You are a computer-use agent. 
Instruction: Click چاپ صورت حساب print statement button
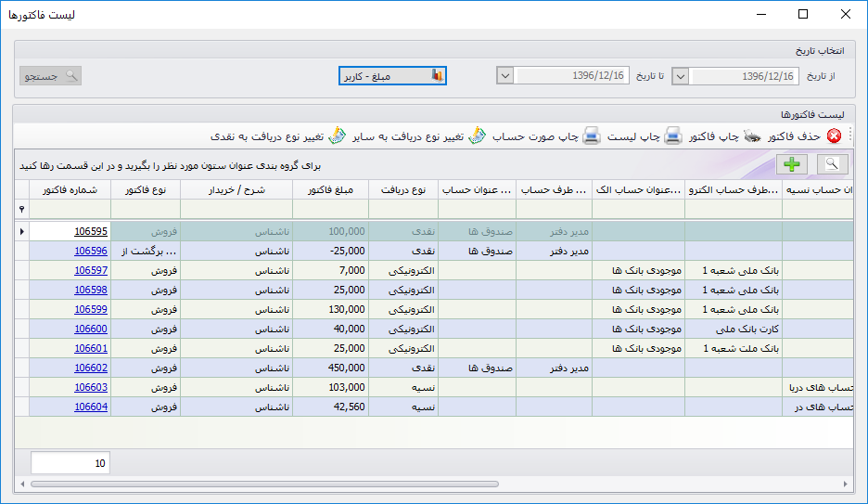coord(546,136)
